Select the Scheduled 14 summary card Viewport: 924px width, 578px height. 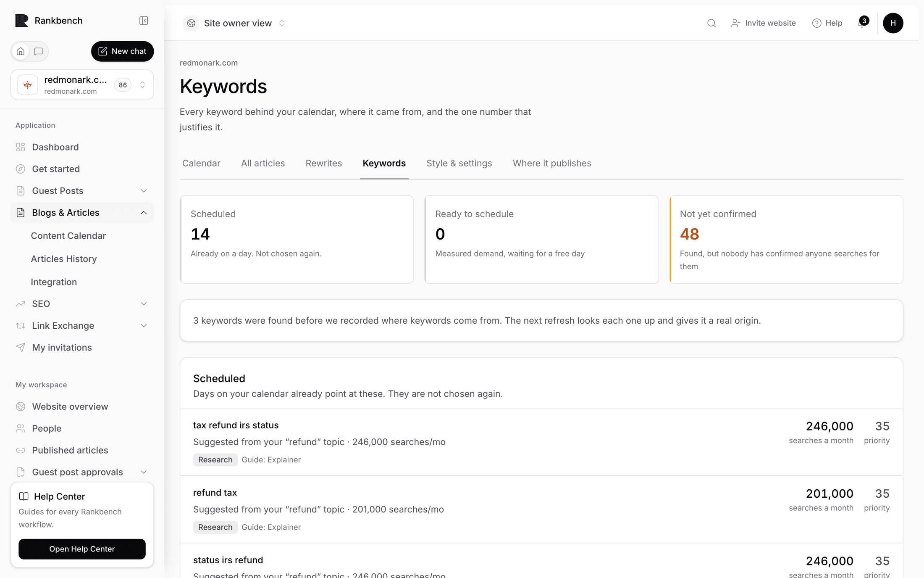[297, 240]
